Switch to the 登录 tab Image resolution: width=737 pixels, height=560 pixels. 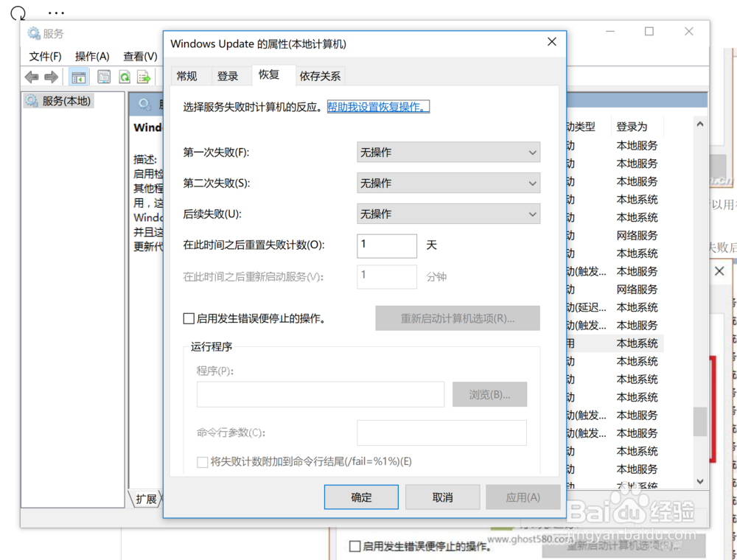(228, 76)
